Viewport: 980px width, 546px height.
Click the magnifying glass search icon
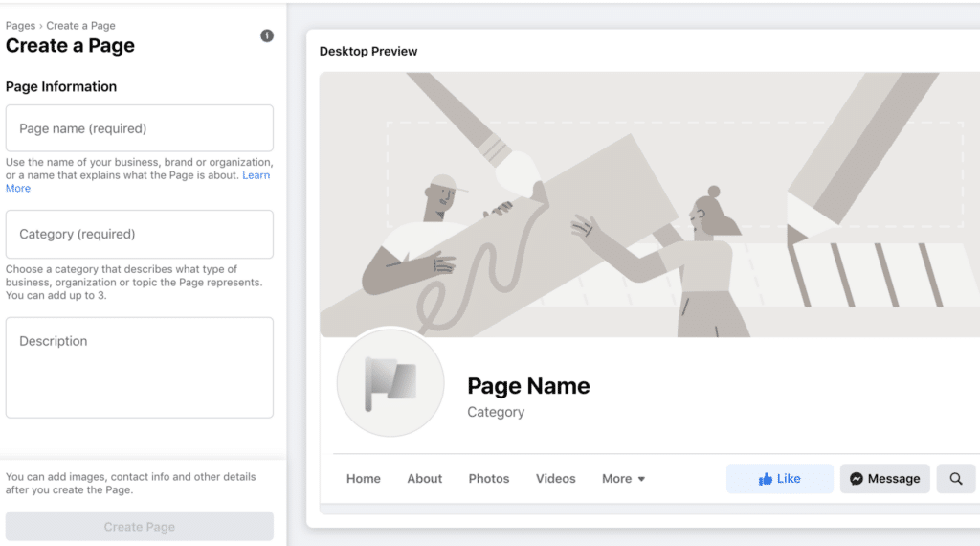point(955,479)
